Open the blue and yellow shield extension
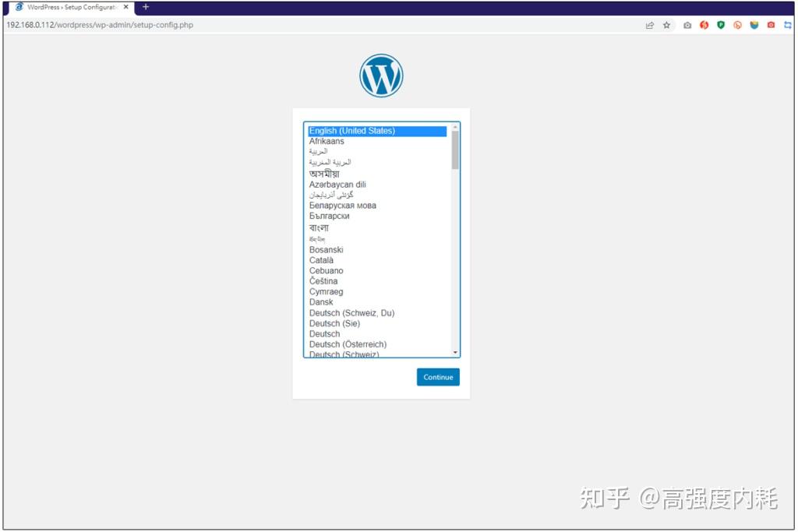798x532 pixels. (x=754, y=25)
